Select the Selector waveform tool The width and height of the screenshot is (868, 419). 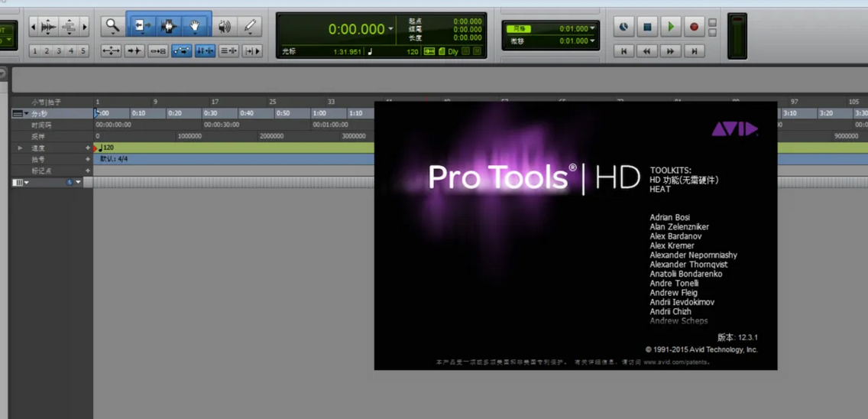point(169,25)
